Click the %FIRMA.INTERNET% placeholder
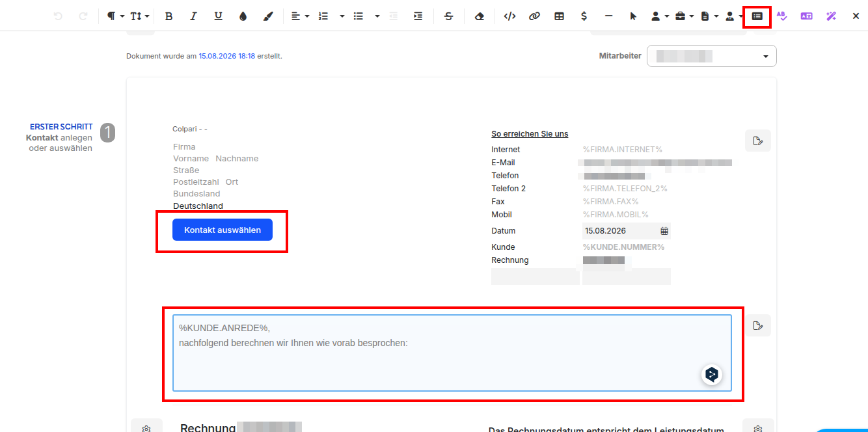Viewport: 868px width, 432px height. pos(623,150)
